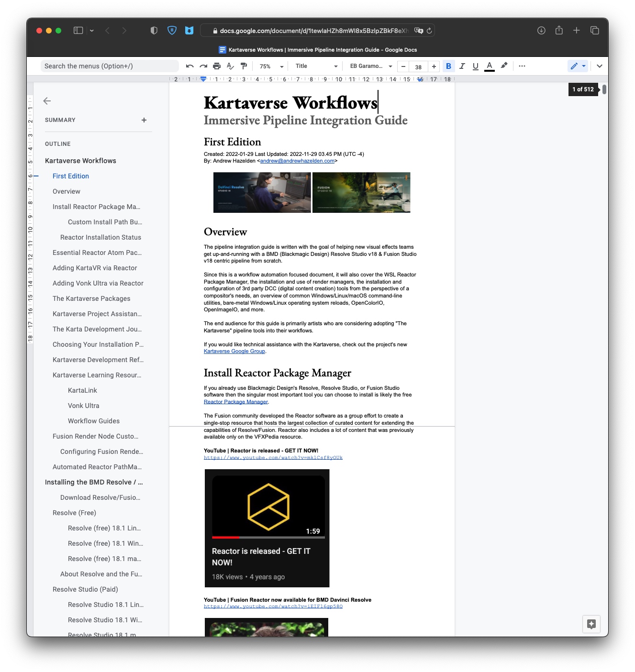
Task: Toggle the Safari sidebar icon
Action: pyautogui.click(x=78, y=31)
